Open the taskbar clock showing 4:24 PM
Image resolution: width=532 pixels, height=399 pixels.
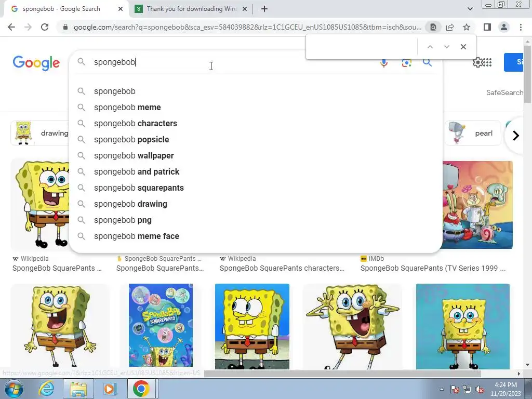pyautogui.click(x=506, y=389)
